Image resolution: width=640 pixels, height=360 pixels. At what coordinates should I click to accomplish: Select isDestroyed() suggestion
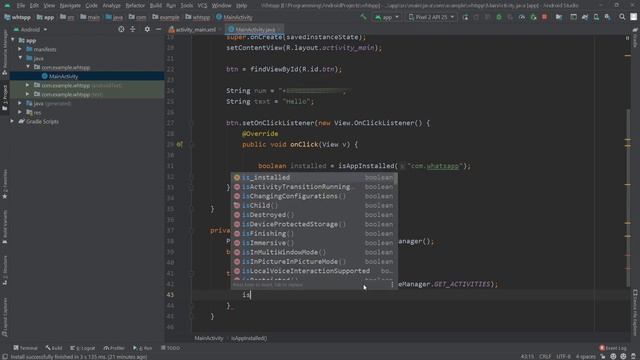click(313, 215)
